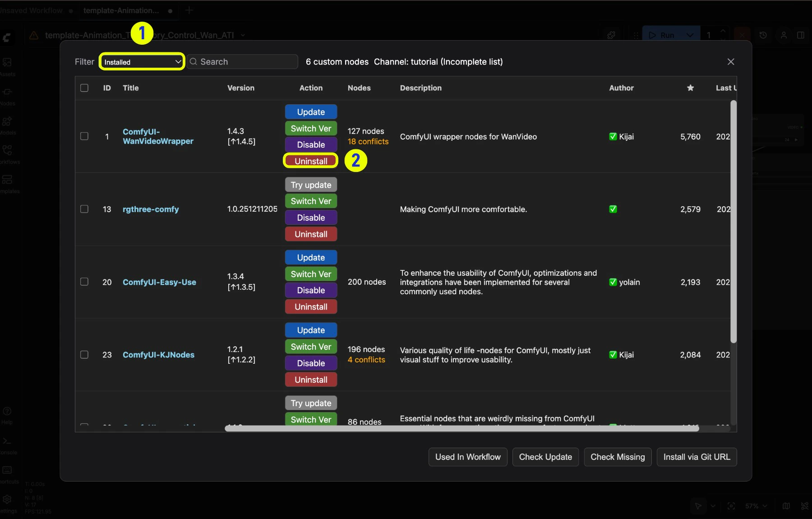Open the Models sidebar panel

pyautogui.click(x=7, y=125)
